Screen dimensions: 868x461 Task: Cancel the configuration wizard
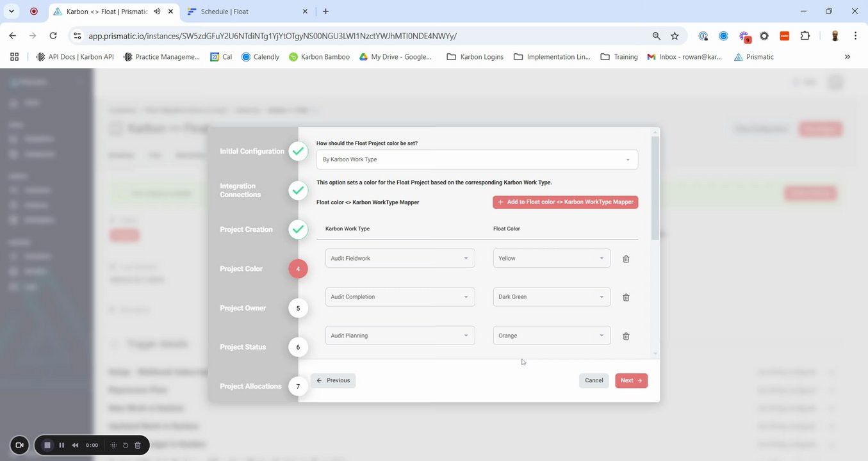[594, 380]
